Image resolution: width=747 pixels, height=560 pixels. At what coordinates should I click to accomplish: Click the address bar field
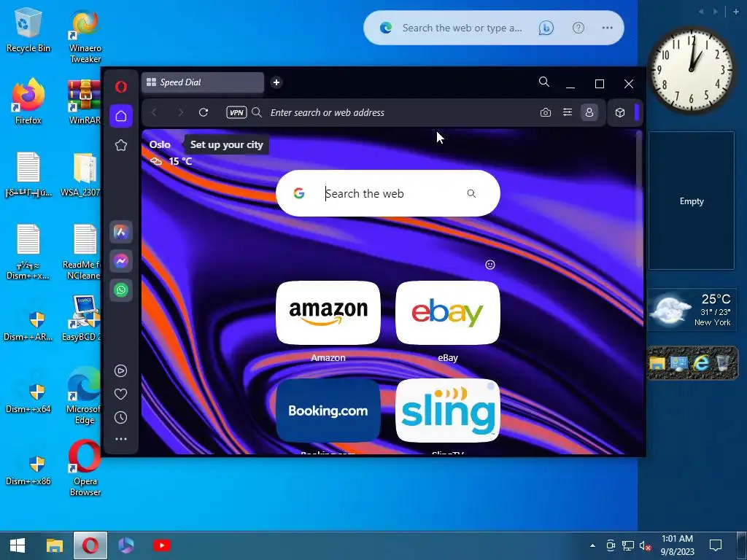(400, 112)
